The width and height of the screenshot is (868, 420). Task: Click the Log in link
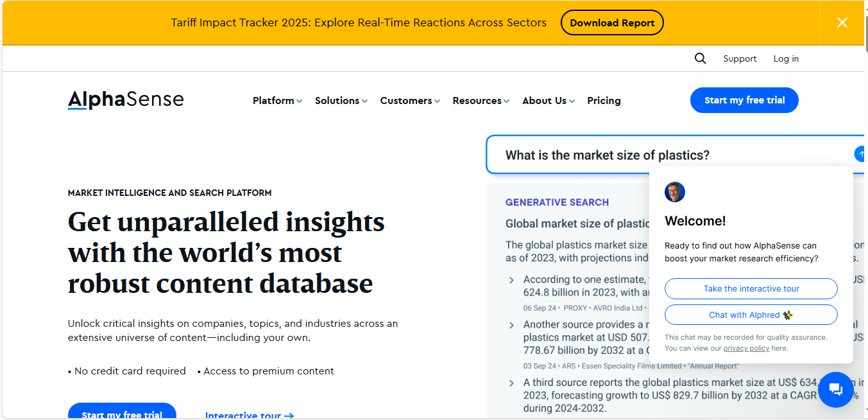click(x=786, y=58)
